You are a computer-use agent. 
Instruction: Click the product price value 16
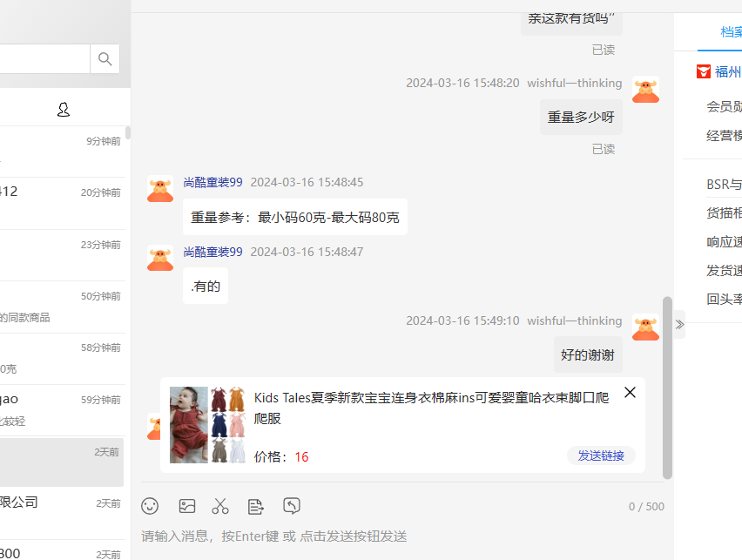(x=301, y=457)
